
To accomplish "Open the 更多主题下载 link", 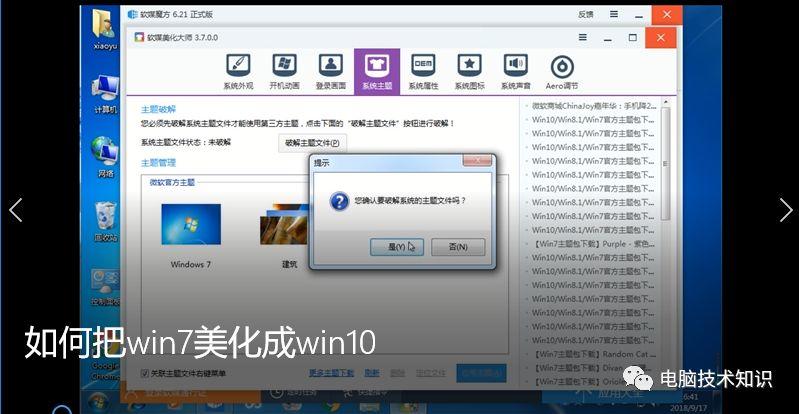I will point(331,373).
